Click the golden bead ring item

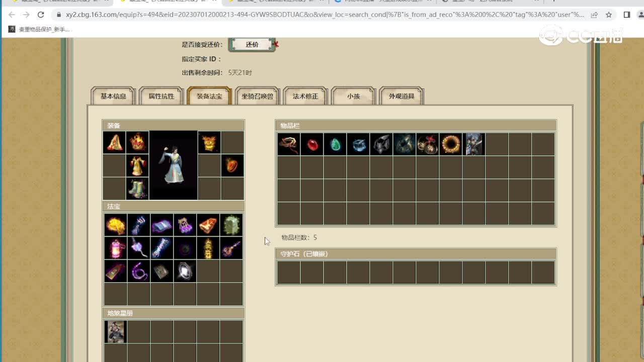(x=451, y=144)
